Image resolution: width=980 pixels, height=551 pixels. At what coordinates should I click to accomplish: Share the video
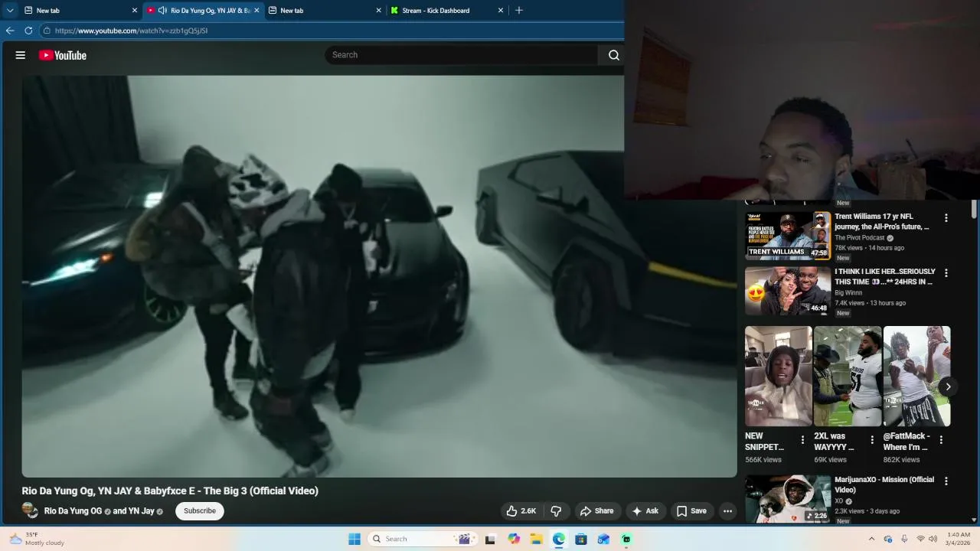(596, 511)
